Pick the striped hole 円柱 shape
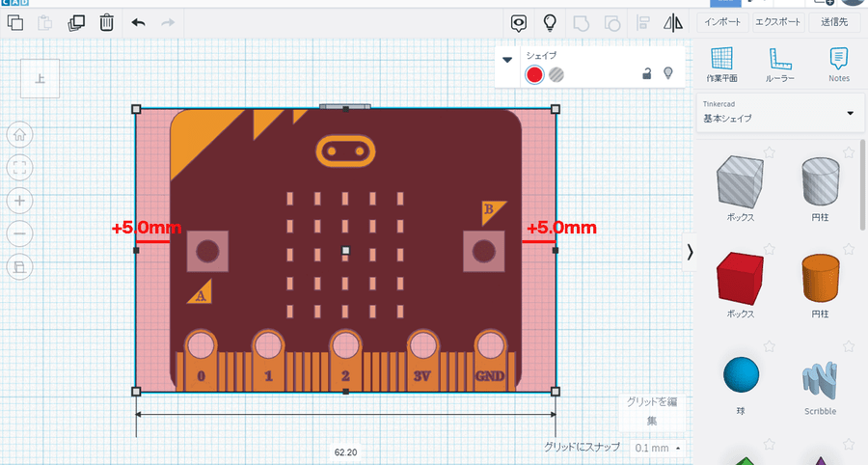868x465 pixels. tap(821, 181)
